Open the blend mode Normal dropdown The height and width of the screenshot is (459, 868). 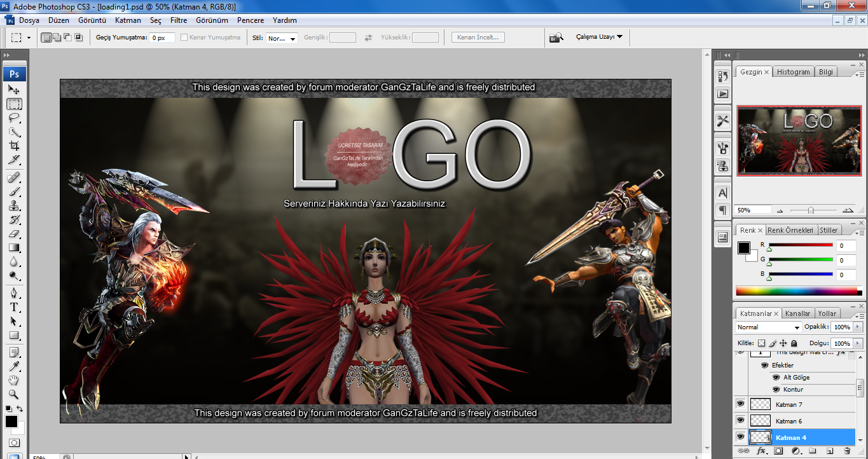point(768,327)
